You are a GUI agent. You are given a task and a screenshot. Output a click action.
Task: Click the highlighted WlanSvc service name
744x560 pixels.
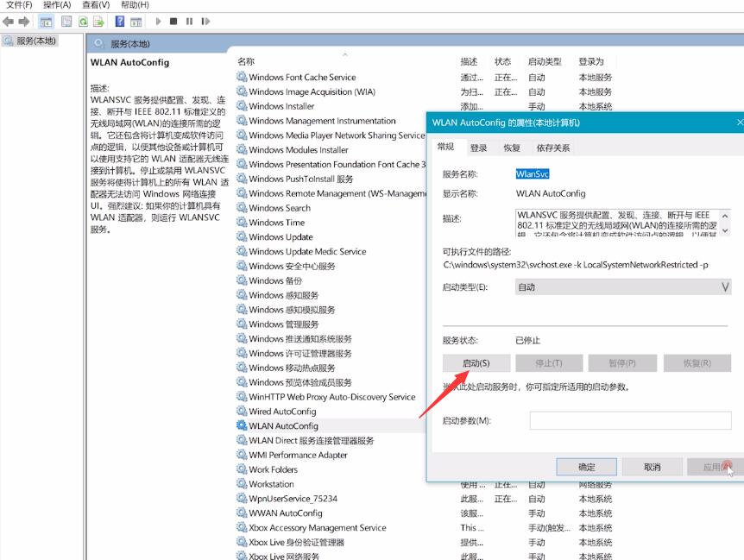(x=533, y=174)
